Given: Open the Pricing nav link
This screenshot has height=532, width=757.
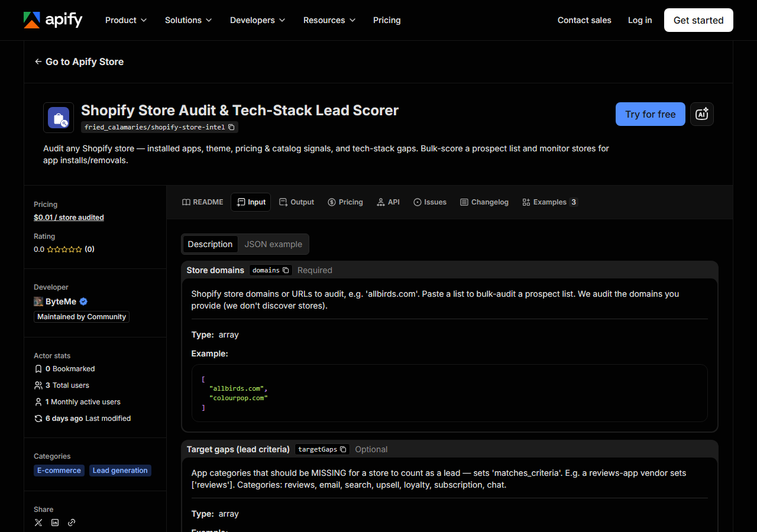Looking at the screenshot, I should (x=387, y=20).
